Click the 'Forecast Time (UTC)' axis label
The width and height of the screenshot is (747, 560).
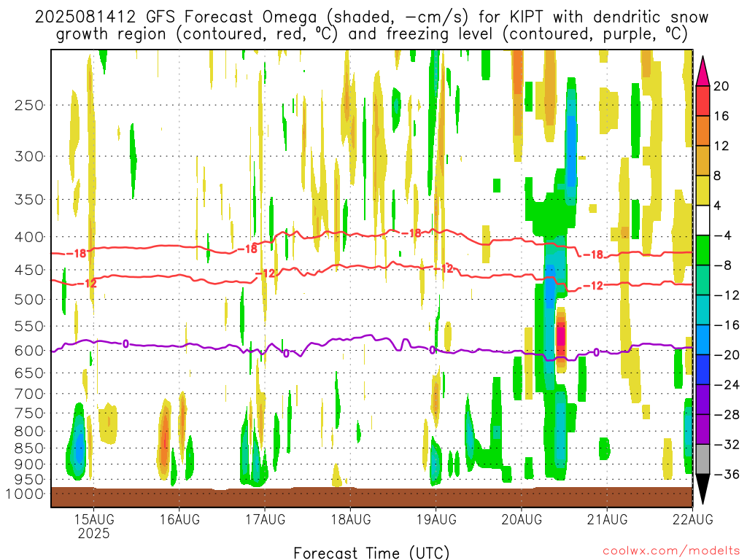click(371, 553)
